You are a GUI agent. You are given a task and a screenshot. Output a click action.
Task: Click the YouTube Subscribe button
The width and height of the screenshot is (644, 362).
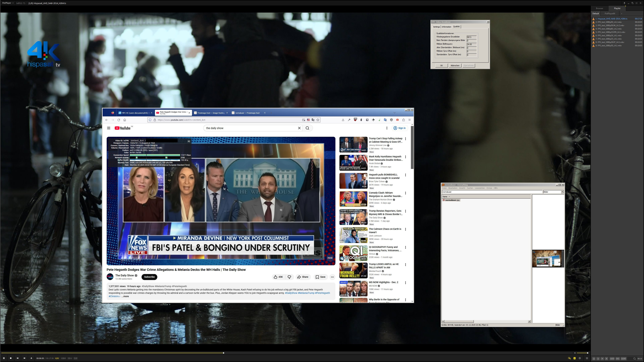click(x=149, y=277)
